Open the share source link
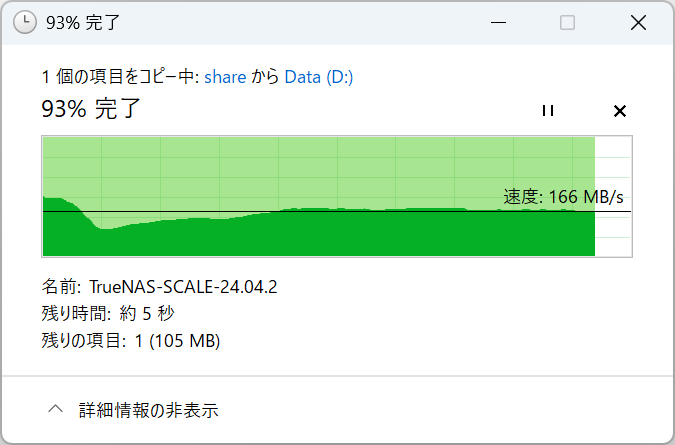The image size is (675, 445). coord(225,77)
